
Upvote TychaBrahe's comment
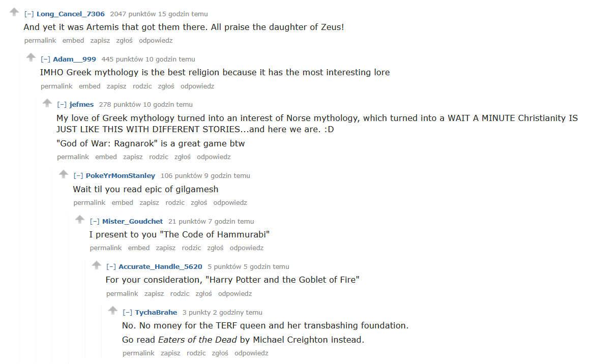pyautogui.click(x=112, y=310)
